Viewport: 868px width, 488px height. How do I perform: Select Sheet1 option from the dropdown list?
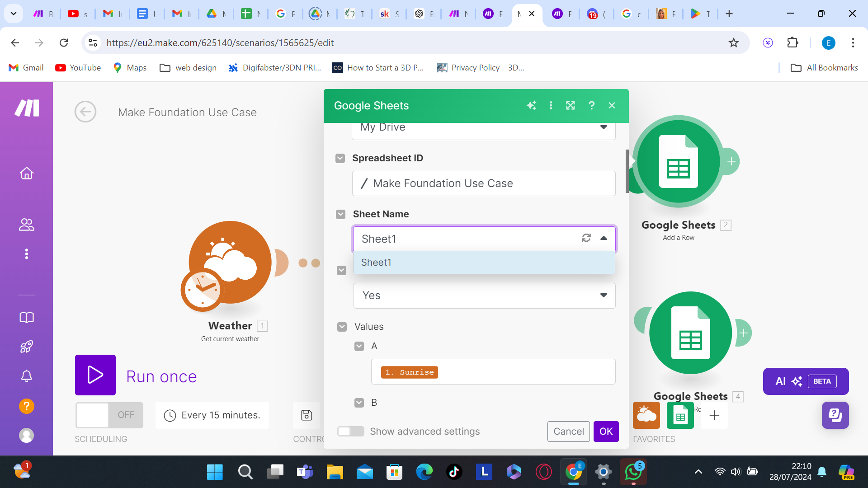point(484,263)
